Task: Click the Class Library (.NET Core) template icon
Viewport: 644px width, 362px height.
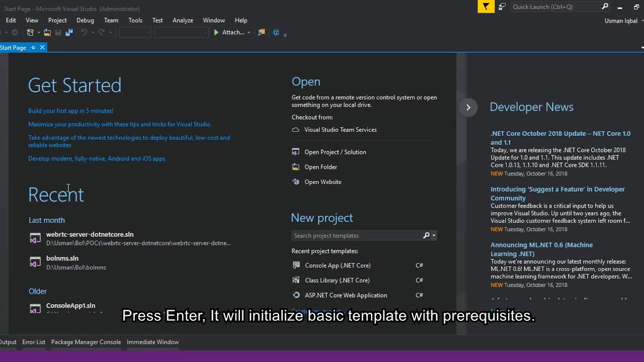Action: click(296, 280)
